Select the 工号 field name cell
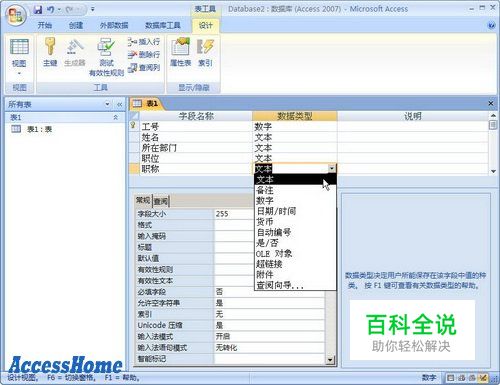 (x=196, y=127)
